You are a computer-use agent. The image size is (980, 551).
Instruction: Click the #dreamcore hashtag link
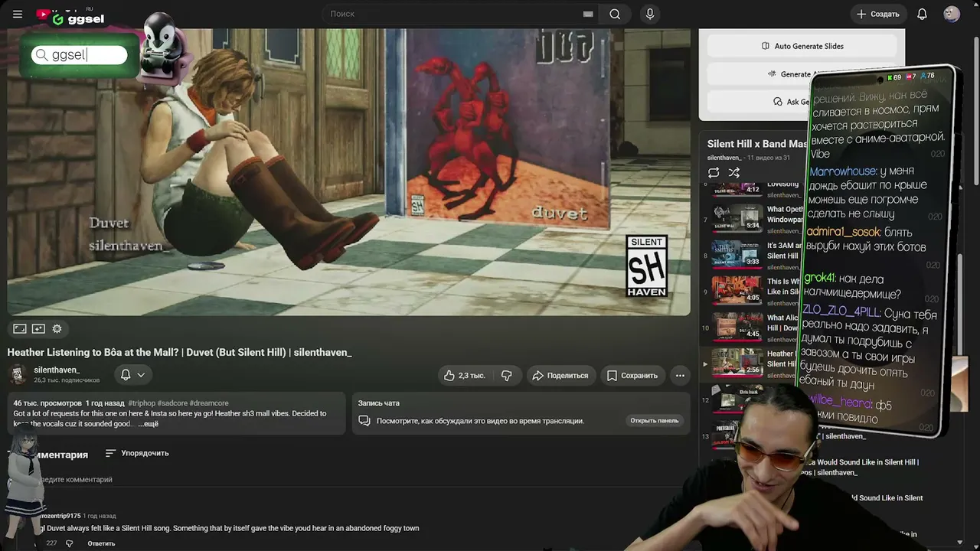208,403
